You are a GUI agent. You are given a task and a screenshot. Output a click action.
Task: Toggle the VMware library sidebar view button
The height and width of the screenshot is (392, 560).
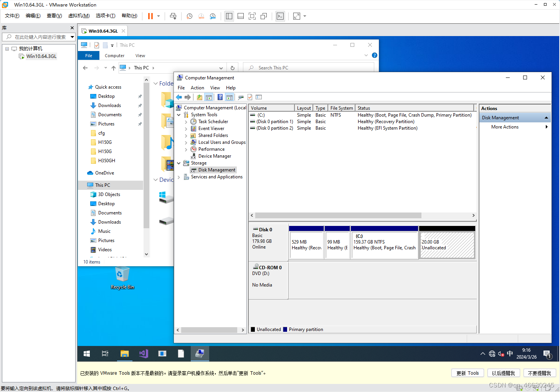point(229,16)
